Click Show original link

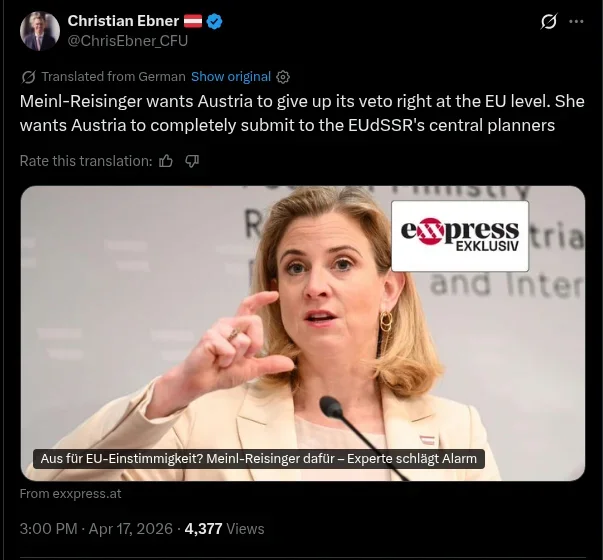tap(231, 77)
